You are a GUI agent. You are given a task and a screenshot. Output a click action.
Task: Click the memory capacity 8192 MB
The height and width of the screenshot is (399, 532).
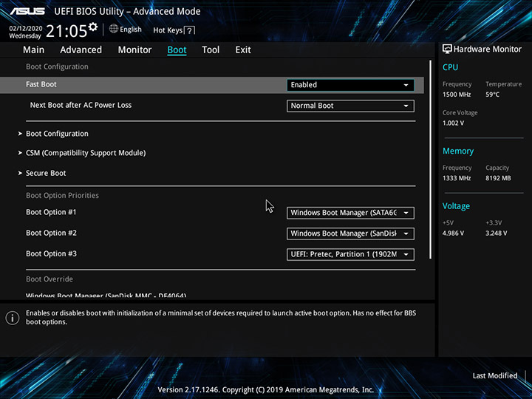point(498,178)
